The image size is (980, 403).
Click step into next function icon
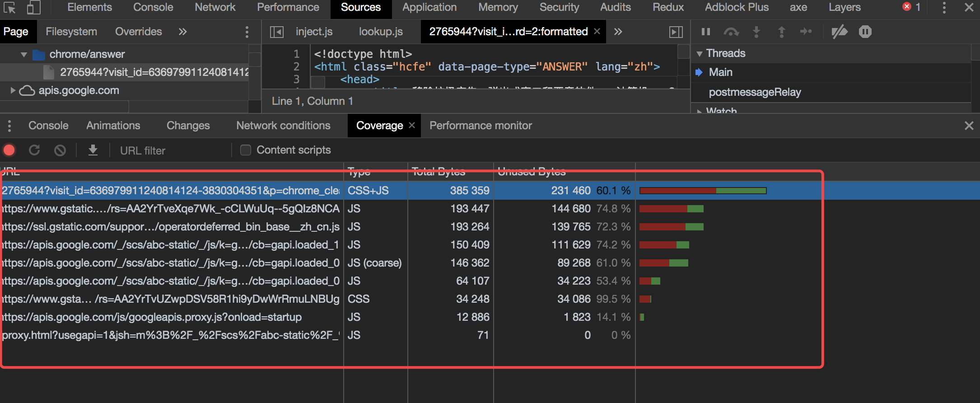pyautogui.click(x=756, y=32)
